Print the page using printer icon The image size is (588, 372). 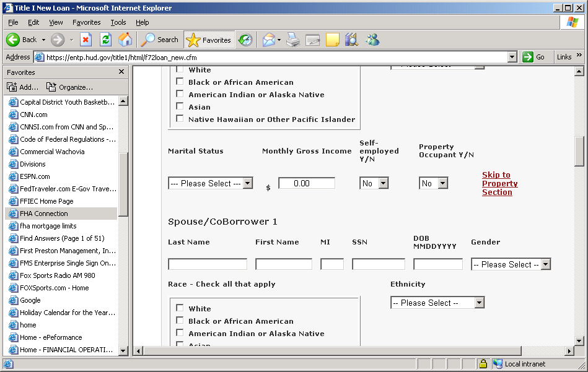pyautogui.click(x=293, y=40)
